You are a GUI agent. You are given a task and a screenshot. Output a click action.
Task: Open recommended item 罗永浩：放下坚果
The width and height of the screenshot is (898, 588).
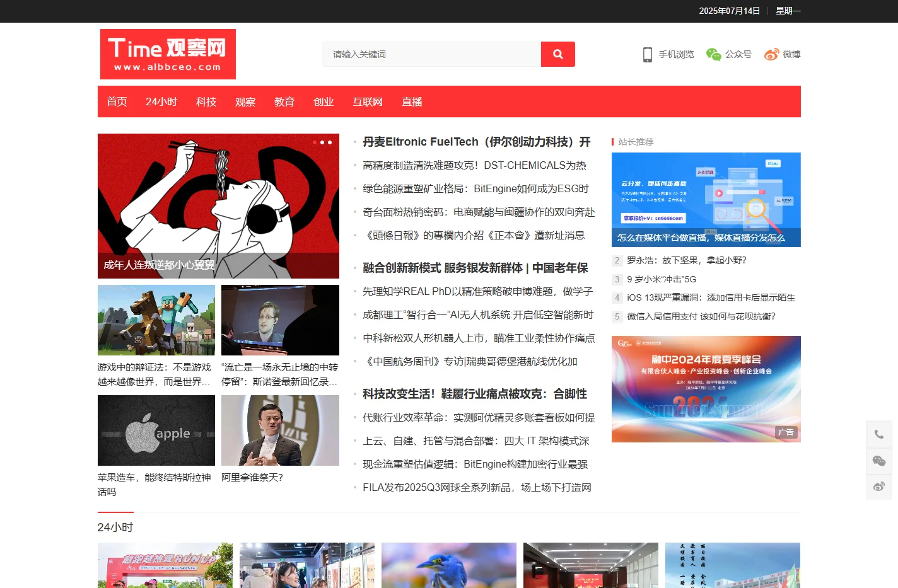point(686,260)
